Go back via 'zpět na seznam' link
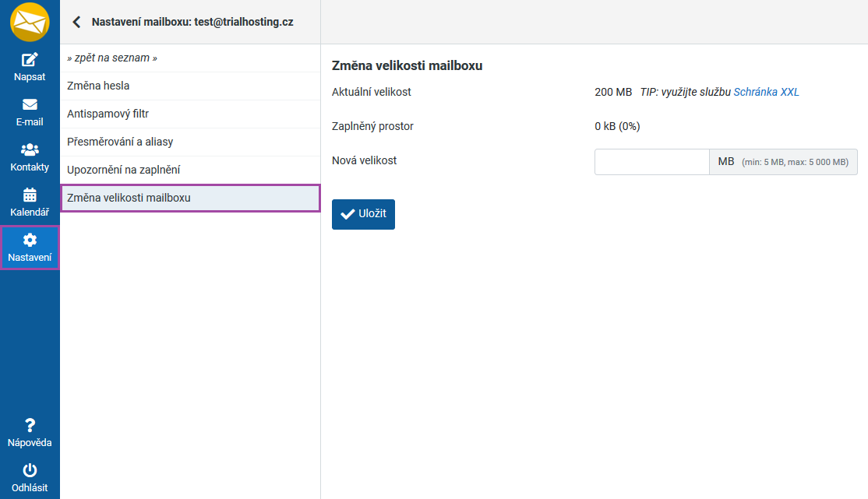The height and width of the screenshot is (499, 868). [112, 58]
